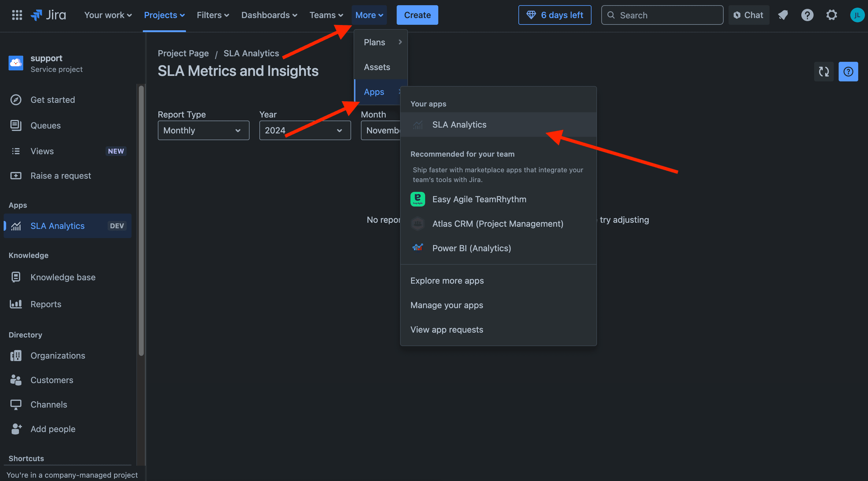Select Atlas CRM (Project Management) entry
Image resolution: width=868 pixels, height=481 pixels.
[x=498, y=224]
